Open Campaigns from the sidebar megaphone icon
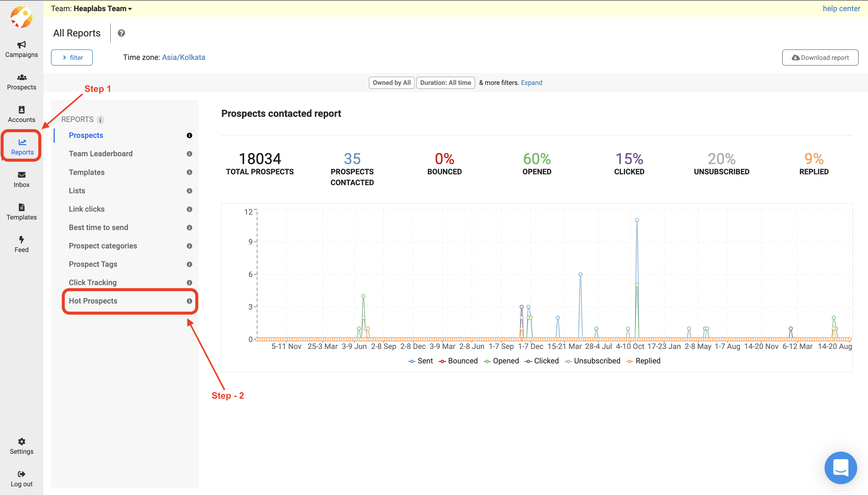 point(21,45)
